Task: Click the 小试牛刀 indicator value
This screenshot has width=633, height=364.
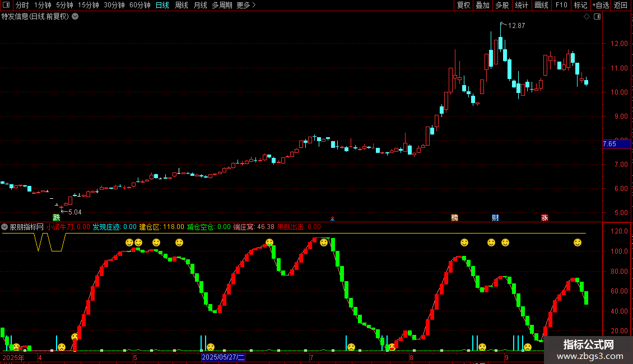Action: pos(68,227)
